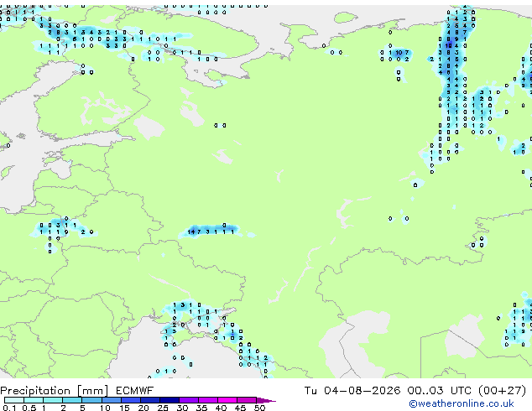
Task: Click the '0.5' legend scale label
Action: (29, 408)
